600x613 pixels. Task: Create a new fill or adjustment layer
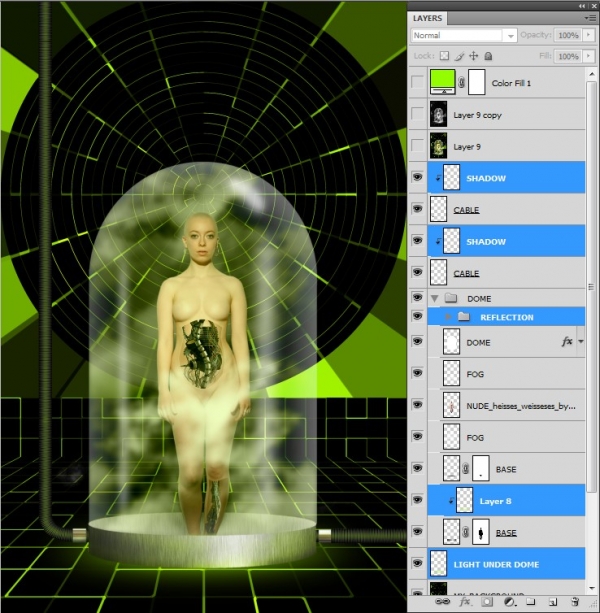click(x=509, y=602)
